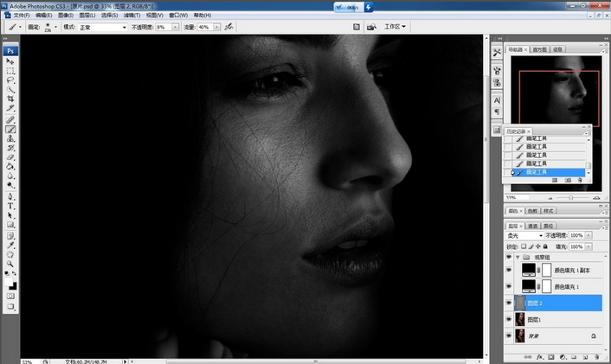The height and width of the screenshot is (364, 611).
Task: Click Go to Bridge icon
Action: click(x=372, y=27)
